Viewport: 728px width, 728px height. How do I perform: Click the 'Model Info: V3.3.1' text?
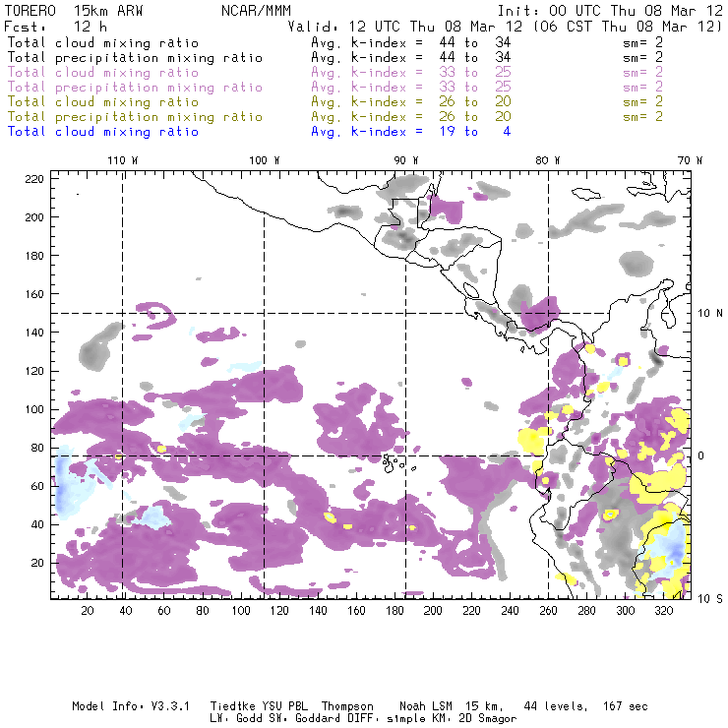(x=131, y=706)
